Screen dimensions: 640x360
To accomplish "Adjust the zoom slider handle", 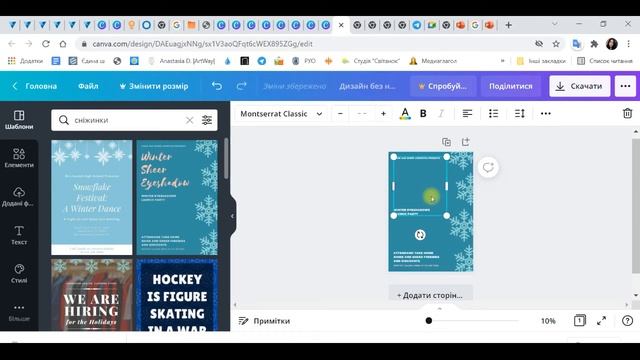I will [x=429, y=321].
